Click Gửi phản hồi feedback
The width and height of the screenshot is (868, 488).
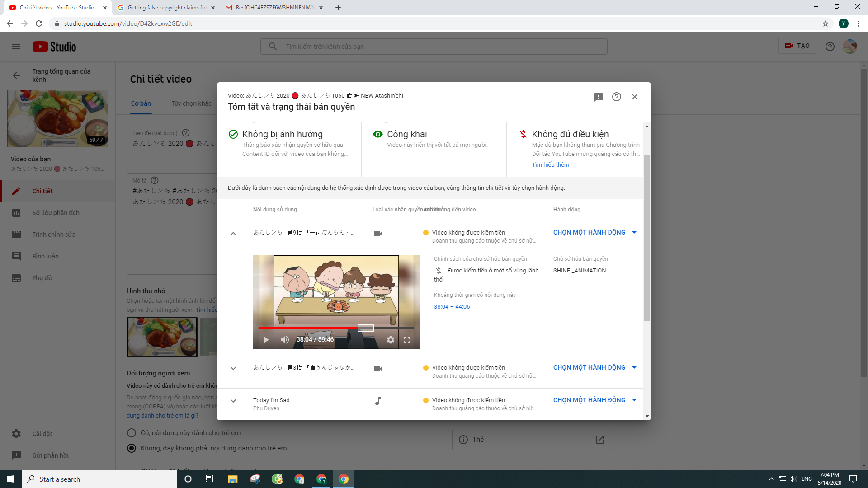58,455
